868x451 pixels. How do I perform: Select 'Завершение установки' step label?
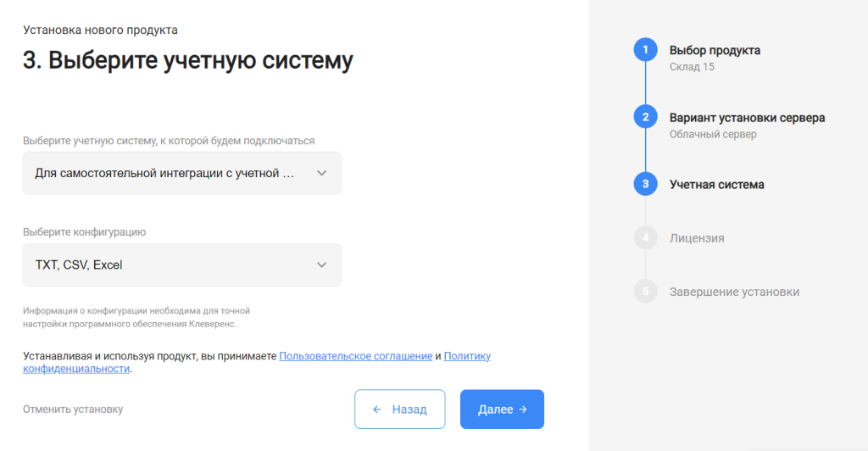tap(735, 292)
